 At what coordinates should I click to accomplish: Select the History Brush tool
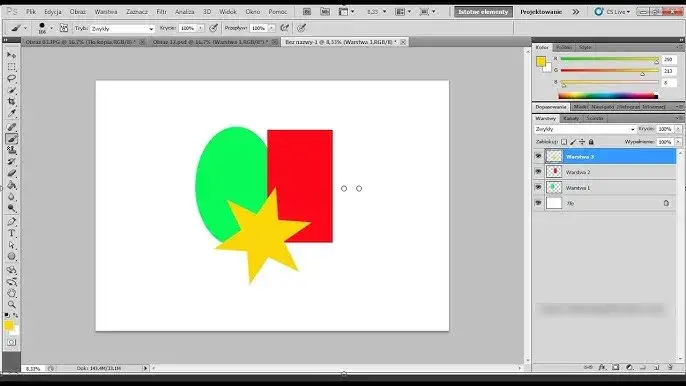[x=11, y=161]
